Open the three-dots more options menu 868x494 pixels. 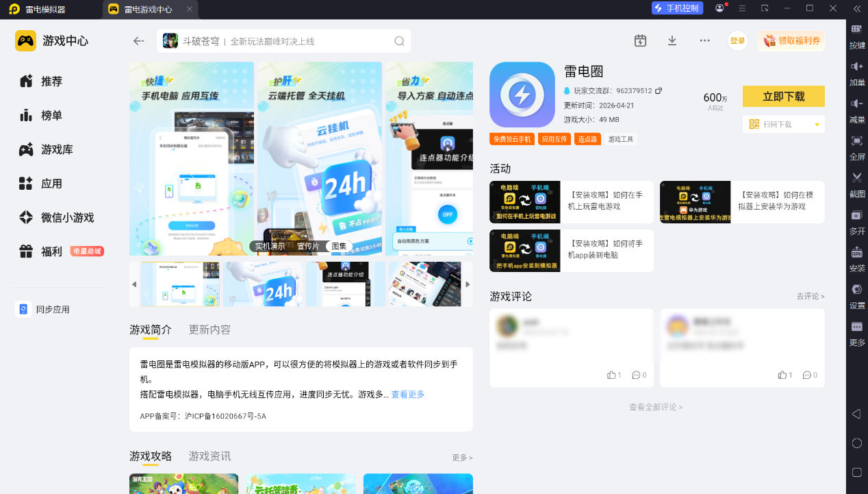[704, 40]
